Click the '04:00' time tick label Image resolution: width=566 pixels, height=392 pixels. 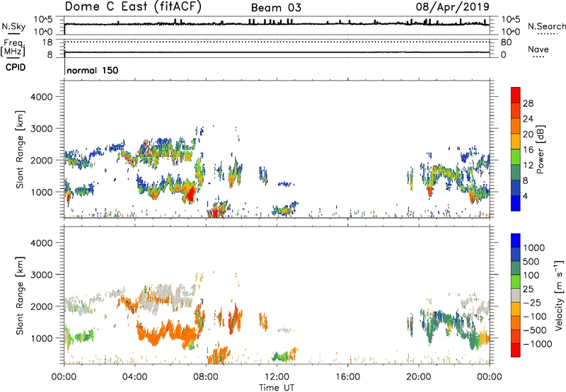pos(134,377)
